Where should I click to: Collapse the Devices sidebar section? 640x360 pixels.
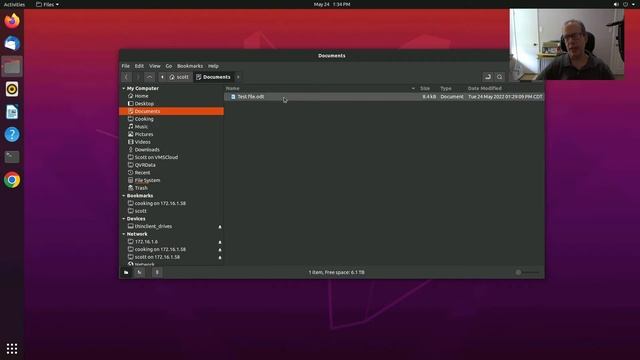click(124, 219)
